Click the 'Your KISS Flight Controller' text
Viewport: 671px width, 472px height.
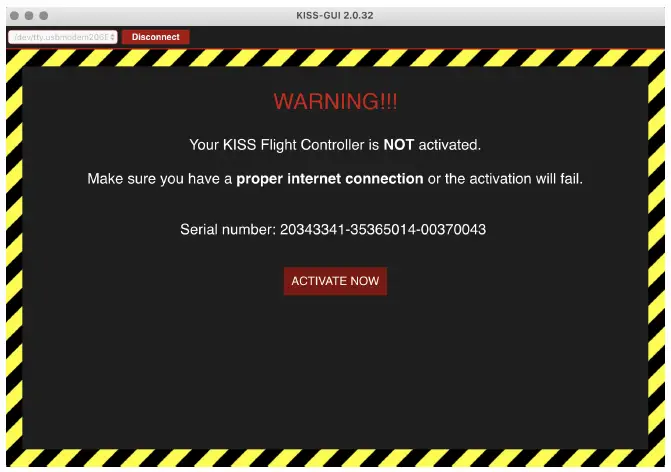pos(277,145)
